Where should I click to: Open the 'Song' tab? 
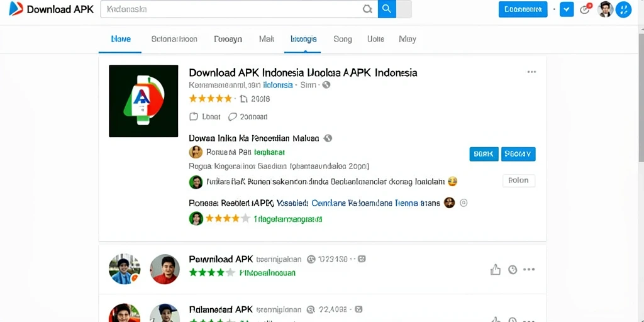click(343, 39)
